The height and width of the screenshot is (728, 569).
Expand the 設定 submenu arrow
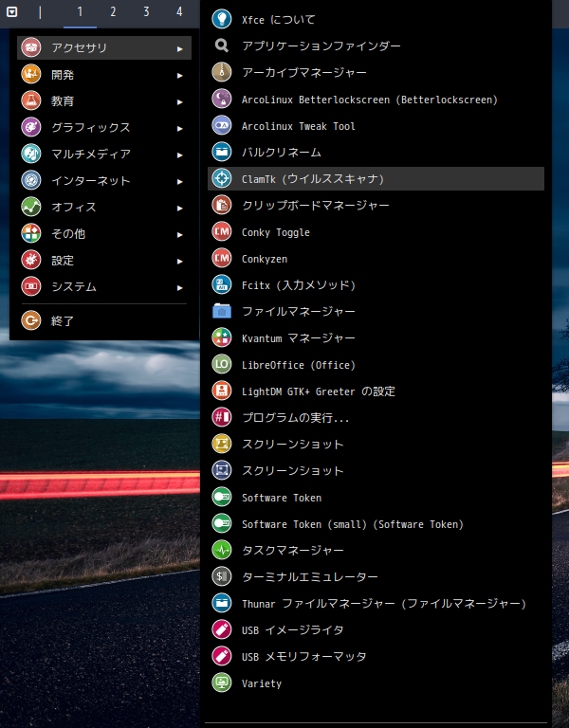(180, 261)
